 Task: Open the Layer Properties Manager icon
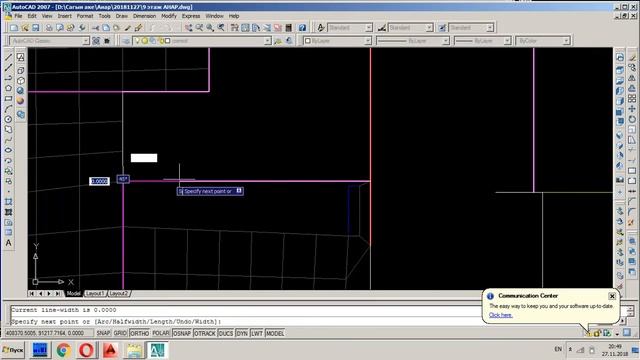126,41
